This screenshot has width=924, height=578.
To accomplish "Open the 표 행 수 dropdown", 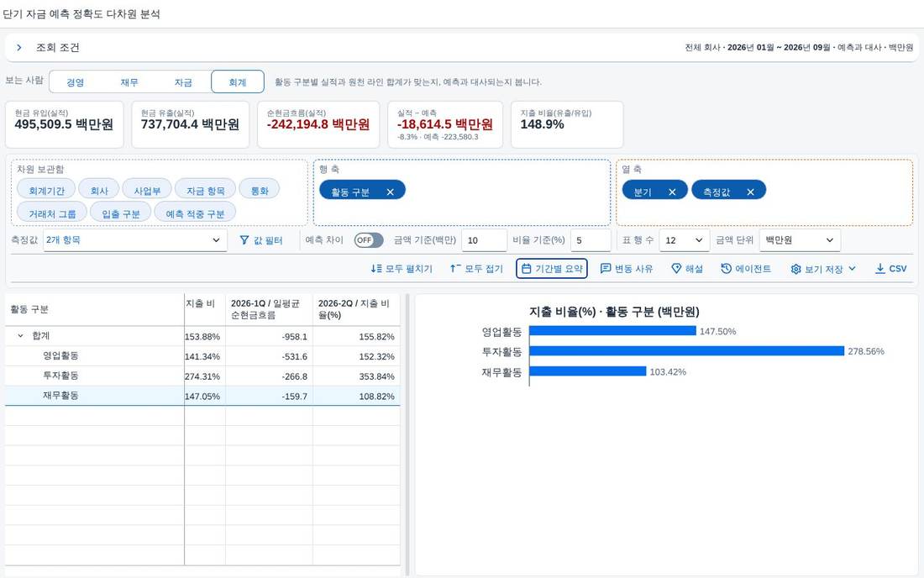I will tap(684, 239).
